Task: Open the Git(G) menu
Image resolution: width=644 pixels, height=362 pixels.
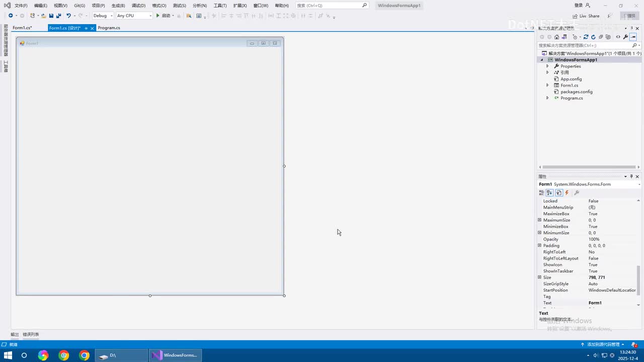Action: 79,6
